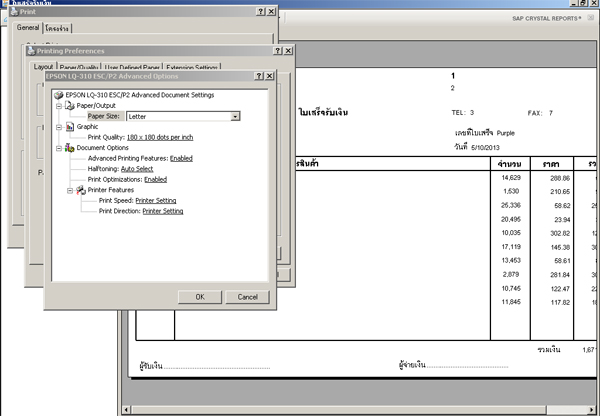Viewport: 600px width, 416px height.
Task: Switch to User Defined Paper tab
Action: coord(132,67)
